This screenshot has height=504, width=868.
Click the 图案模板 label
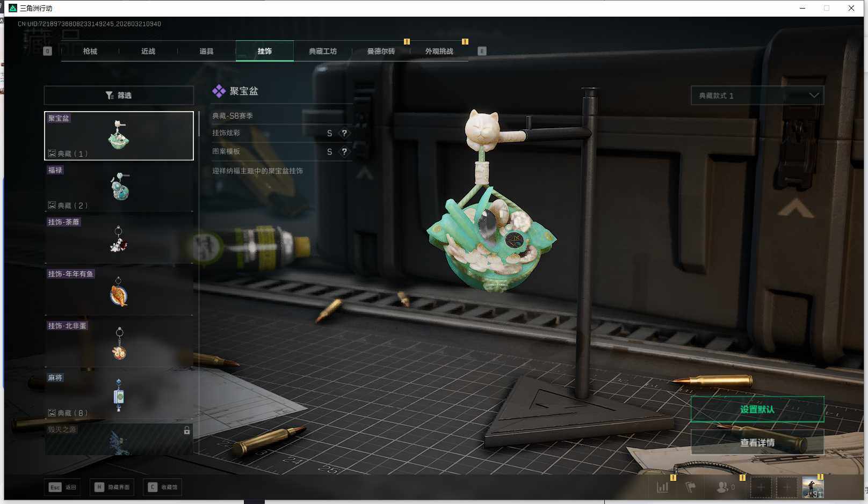pyautogui.click(x=226, y=152)
